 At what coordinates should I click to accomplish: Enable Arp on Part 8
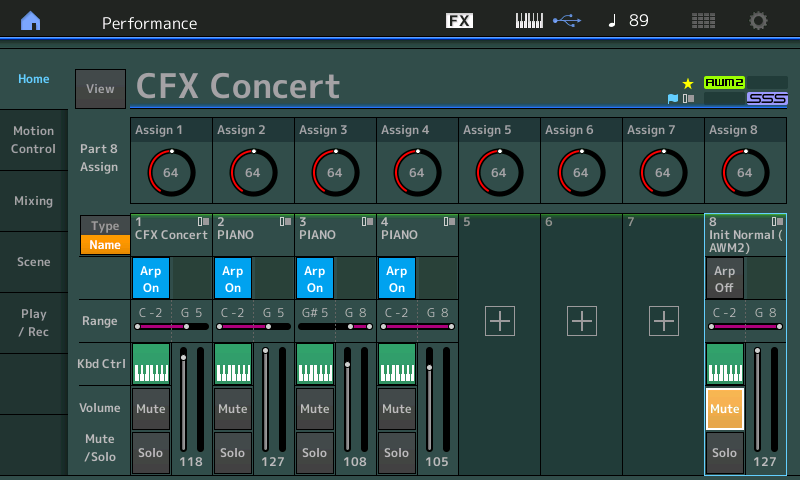725,278
